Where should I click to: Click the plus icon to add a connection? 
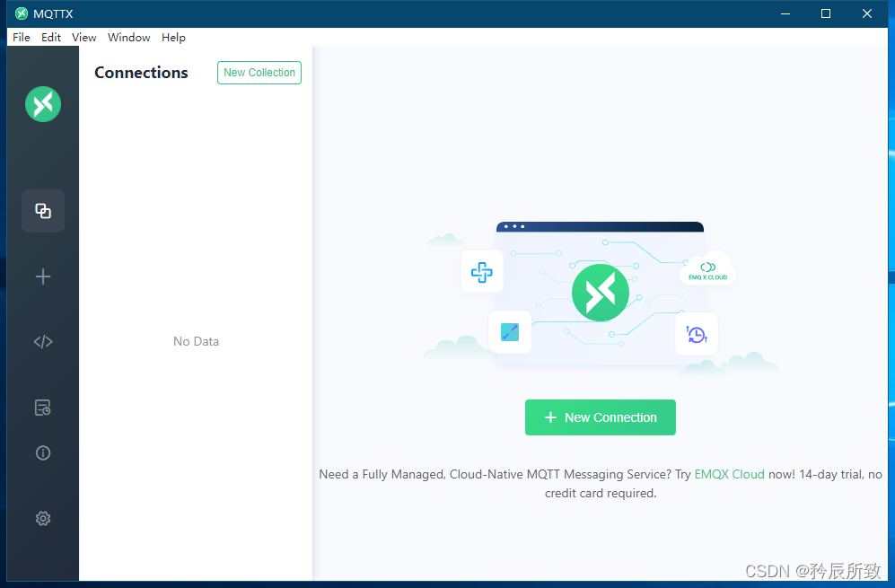click(x=43, y=276)
